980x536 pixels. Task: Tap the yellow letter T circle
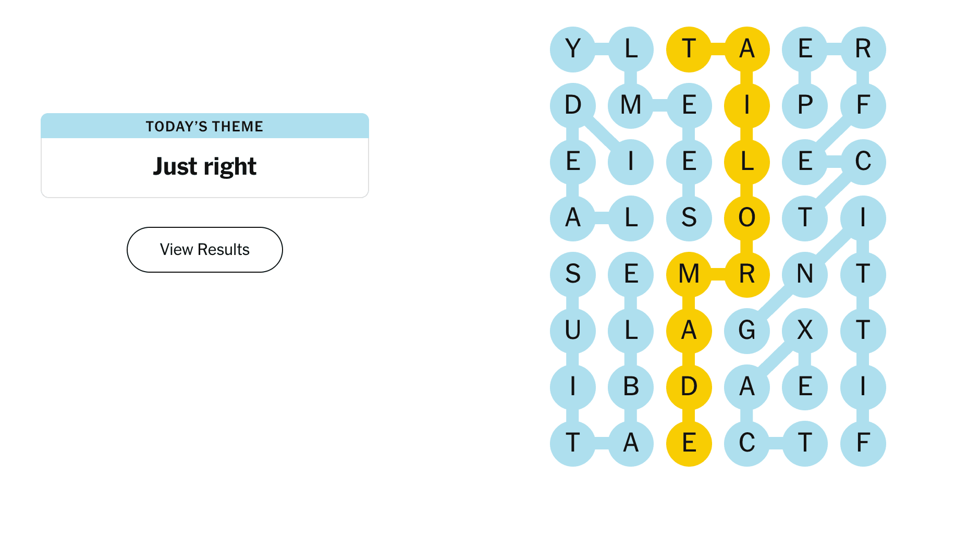pyautogui.click(x=689, y=50)
